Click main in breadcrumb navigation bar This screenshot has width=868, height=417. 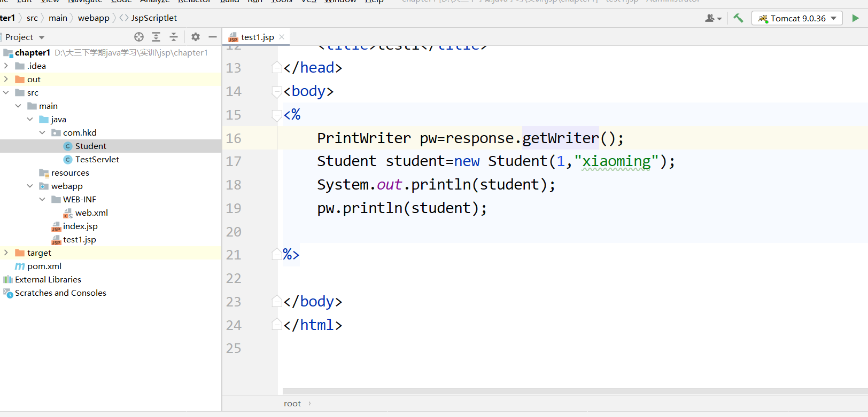click(x=58, y=18)
